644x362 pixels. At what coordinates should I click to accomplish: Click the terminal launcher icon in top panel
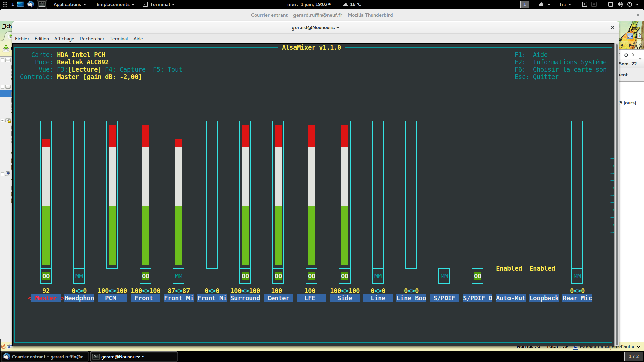(x=42, y=4)
